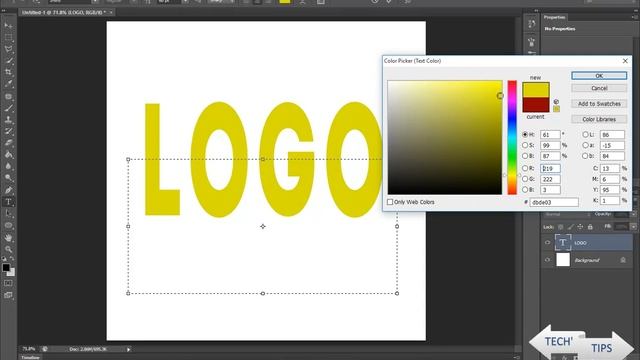This screenshot has height=360, width=640.
Task: Lock layer position with move lock icon
Action: (580, 227)
